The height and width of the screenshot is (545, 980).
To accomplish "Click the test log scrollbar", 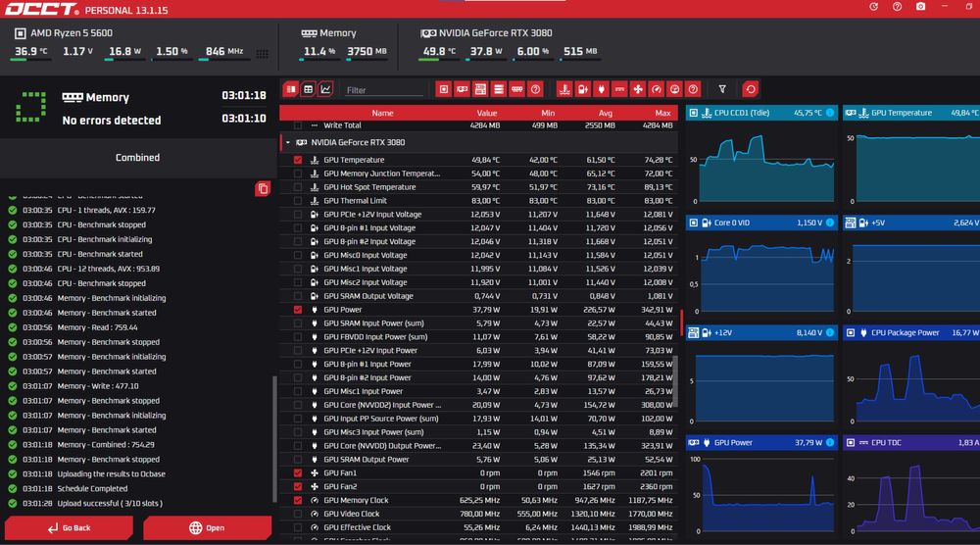I will coord(274,438).
